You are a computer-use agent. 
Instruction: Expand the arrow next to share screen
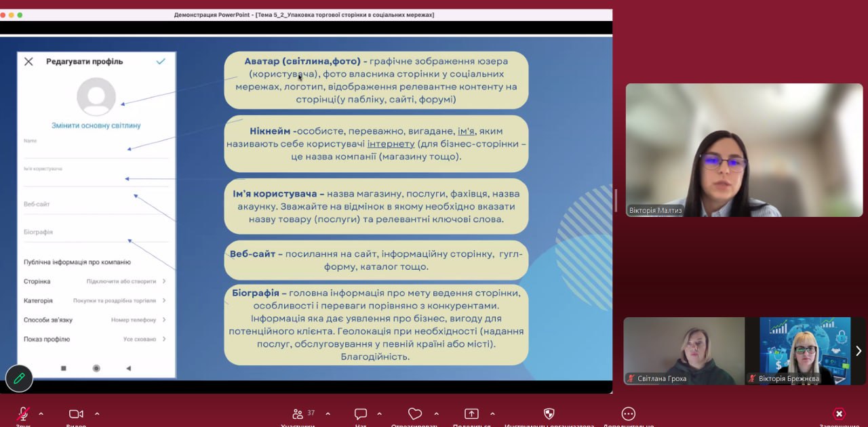tap(492, 413)
